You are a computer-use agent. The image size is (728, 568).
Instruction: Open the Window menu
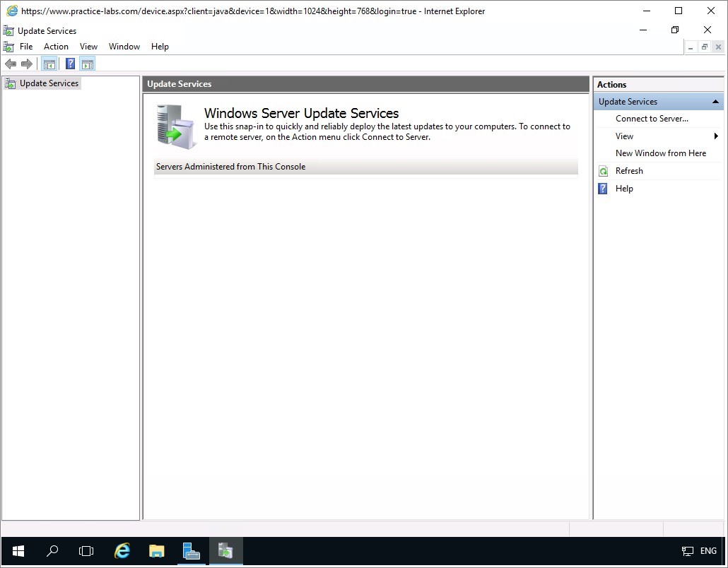[124, 47]
